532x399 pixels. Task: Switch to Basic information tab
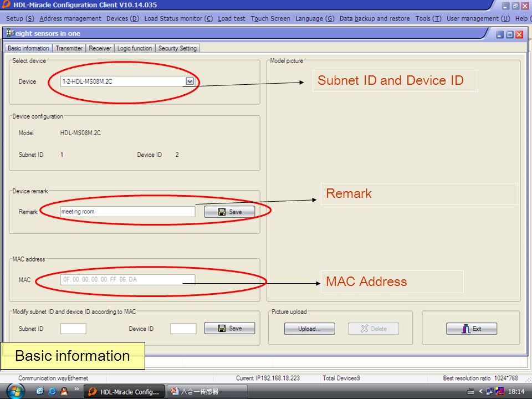pos(28,48)
